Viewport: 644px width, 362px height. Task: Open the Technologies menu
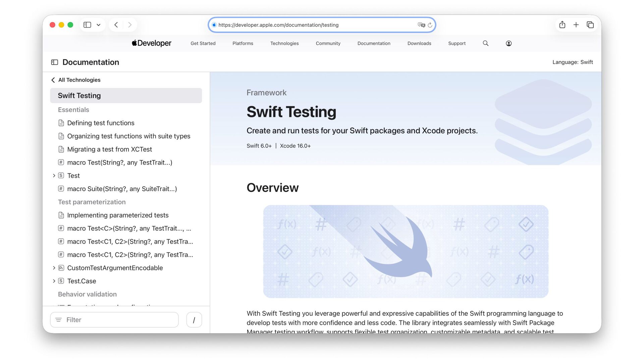click(x=284, y=43)
